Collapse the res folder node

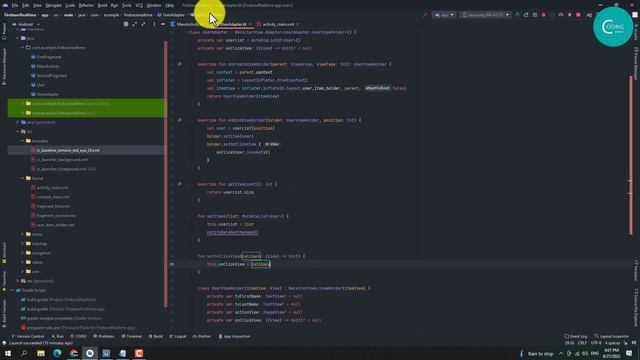pos(18,131)
